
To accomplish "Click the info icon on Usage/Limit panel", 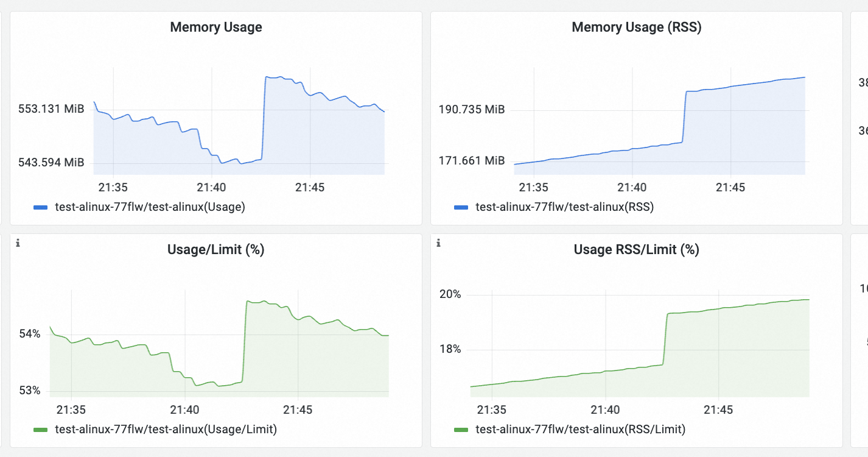I will [x=18, y=243].
